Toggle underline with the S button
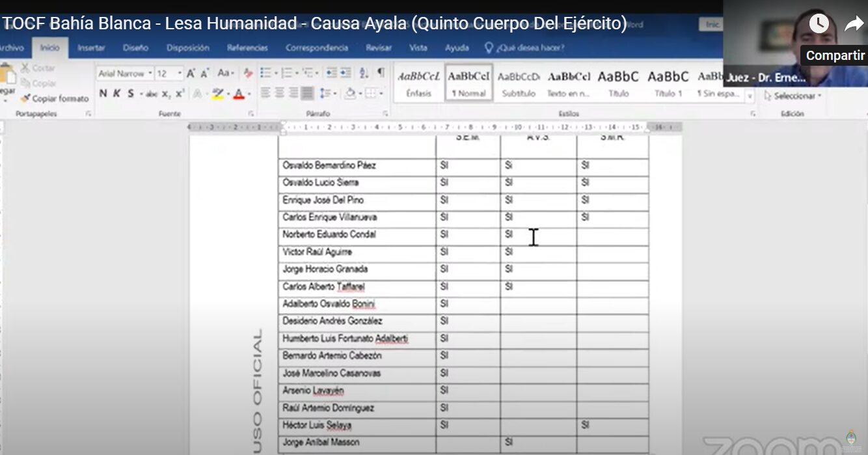The width and height of the screenshot is (868, 455). (x=130, y=94)
